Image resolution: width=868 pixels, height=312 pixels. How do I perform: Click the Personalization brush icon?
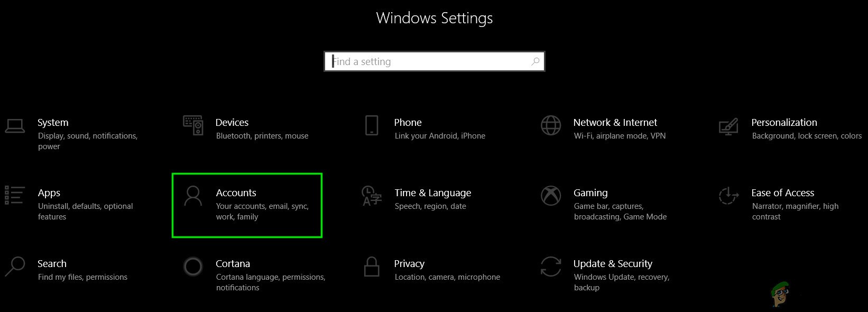point(729,126)
